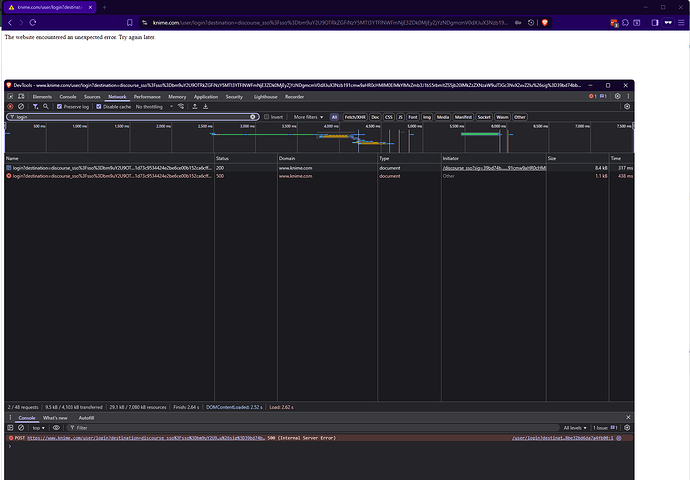Open the Application tab
690x480 pixels.
206,96
